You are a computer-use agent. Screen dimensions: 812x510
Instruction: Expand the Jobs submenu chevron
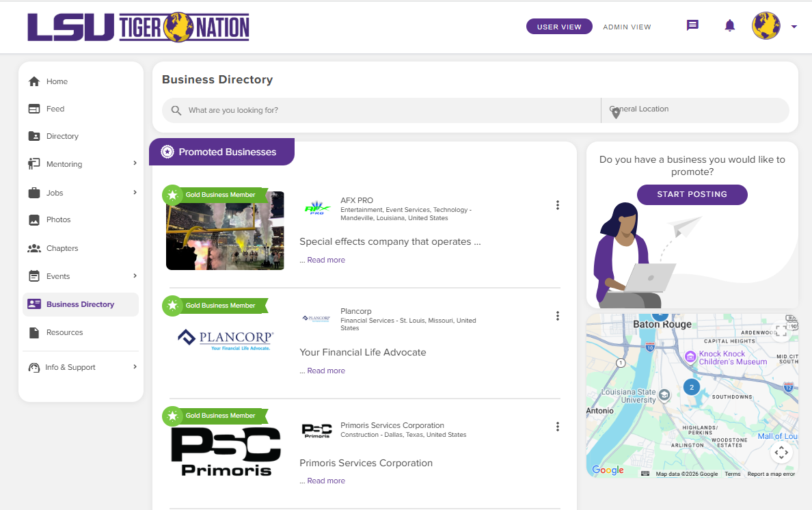pos(135,192)
